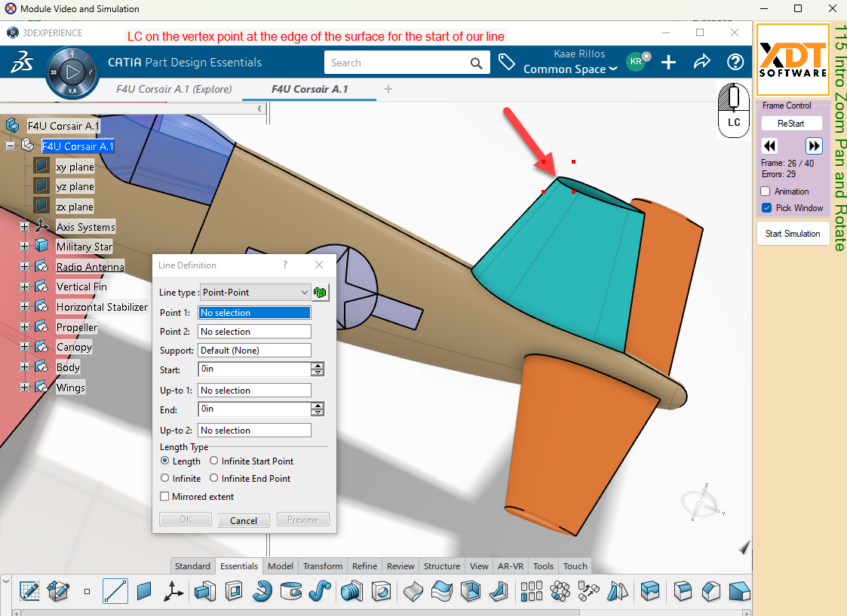Switch to the Model toolbar tab

click(281, 565)
